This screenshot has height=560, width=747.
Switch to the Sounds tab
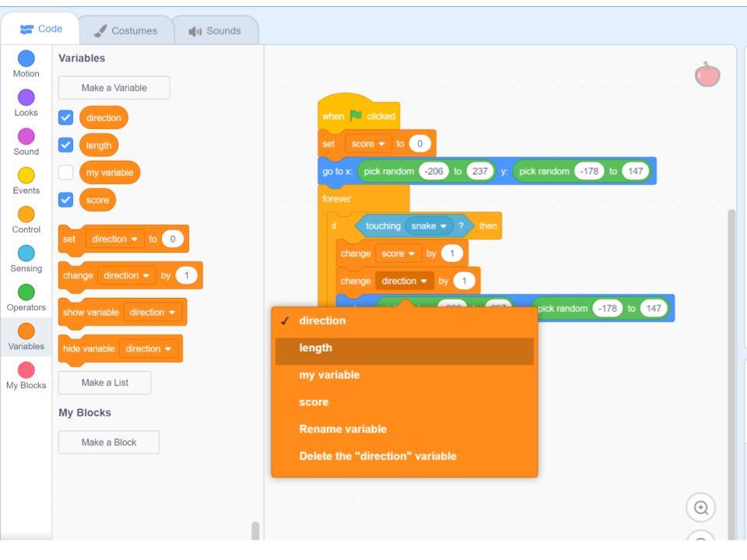pyautogui.click(x=215, y=31)
